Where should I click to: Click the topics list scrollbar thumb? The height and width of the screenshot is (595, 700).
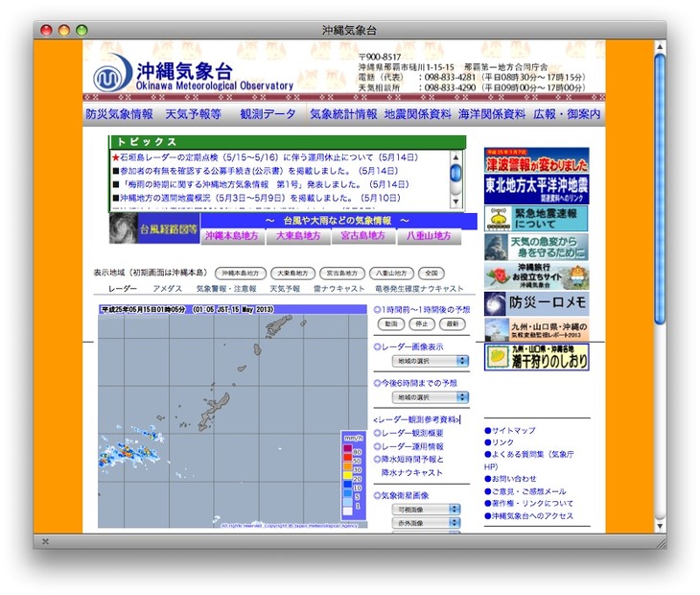455,173
